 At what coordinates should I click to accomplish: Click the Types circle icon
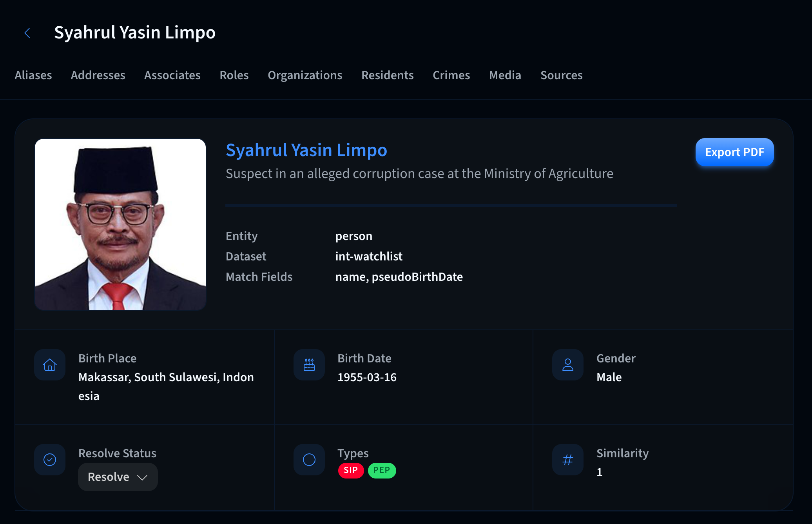(x=309, y=460)
